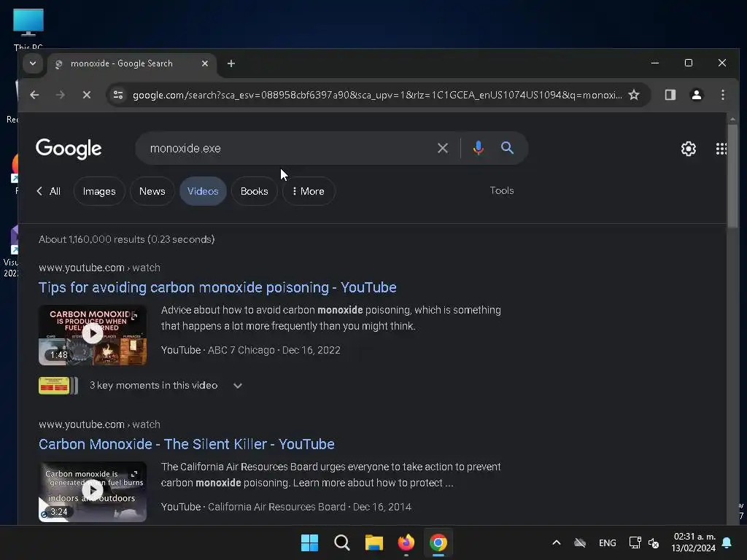
Task: Open Tips for avoiding carbon monoxide poisoning link
Action: click(217, 287)
